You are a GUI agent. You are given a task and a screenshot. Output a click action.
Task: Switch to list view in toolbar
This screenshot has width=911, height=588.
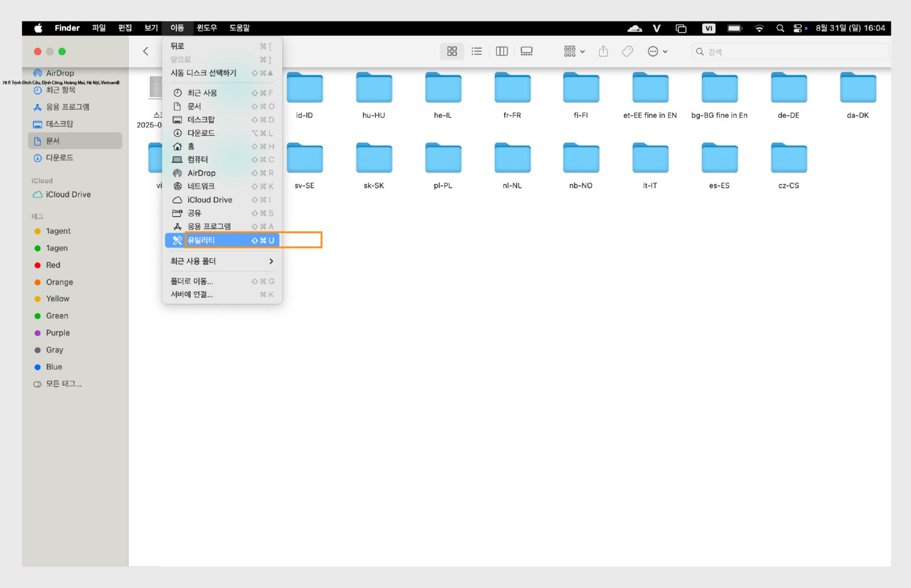pyautogui.click(x=476, y=51)
